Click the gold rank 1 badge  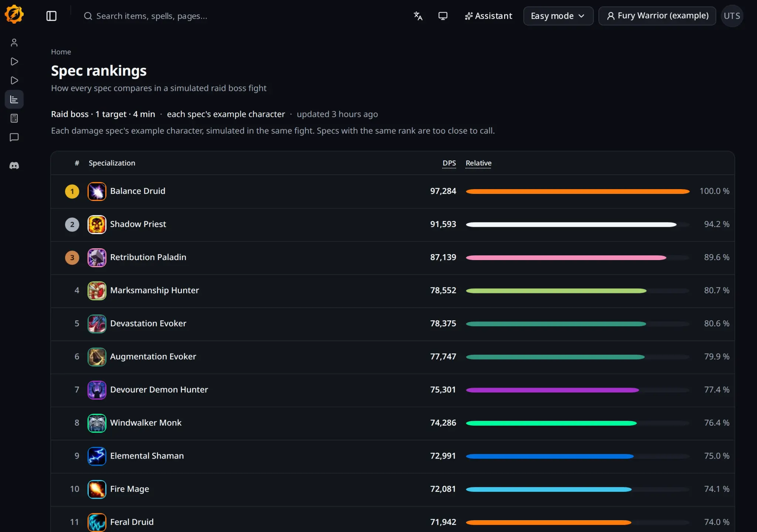(72, 191)
